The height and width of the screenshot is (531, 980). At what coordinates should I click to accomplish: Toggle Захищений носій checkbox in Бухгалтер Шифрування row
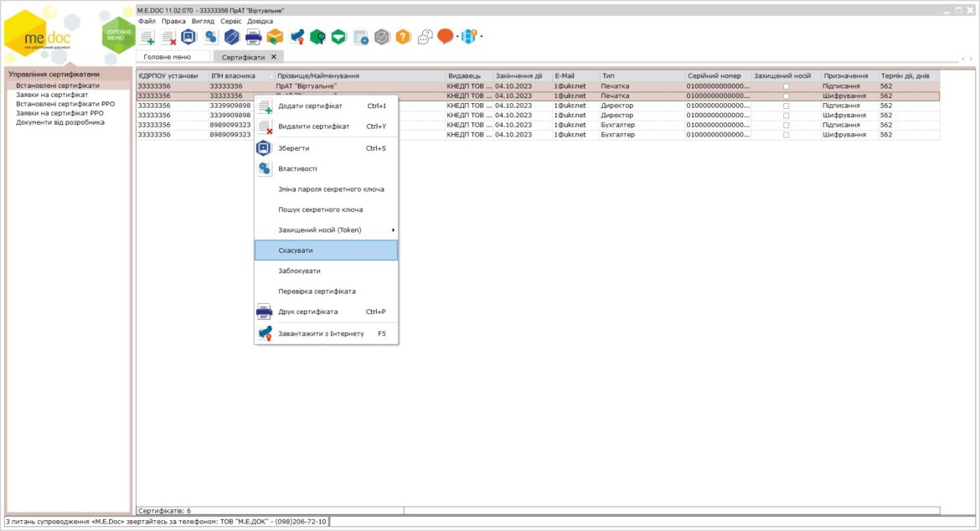787,135
